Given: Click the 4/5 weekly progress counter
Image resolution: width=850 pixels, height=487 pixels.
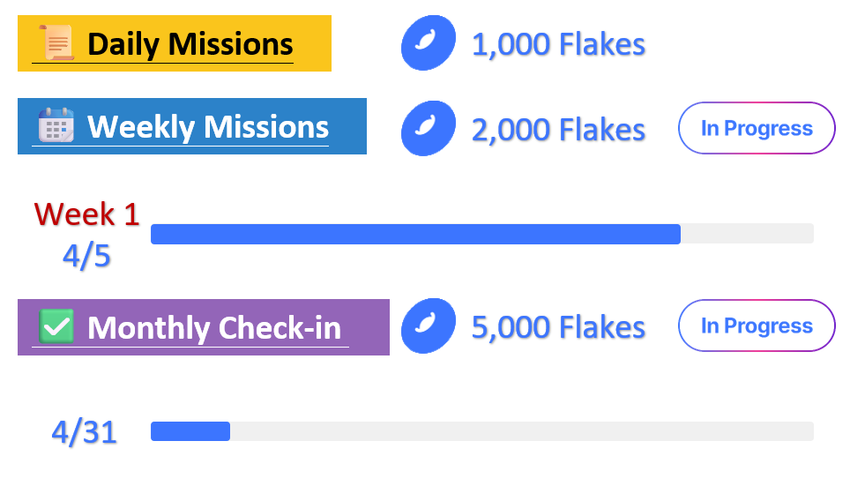Looking at the screenshot, I should pos(87,256).
